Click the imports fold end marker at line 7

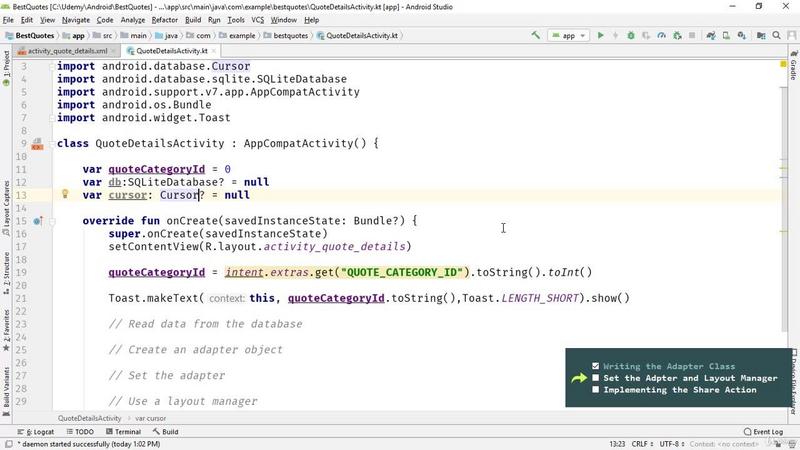[52, 118]
